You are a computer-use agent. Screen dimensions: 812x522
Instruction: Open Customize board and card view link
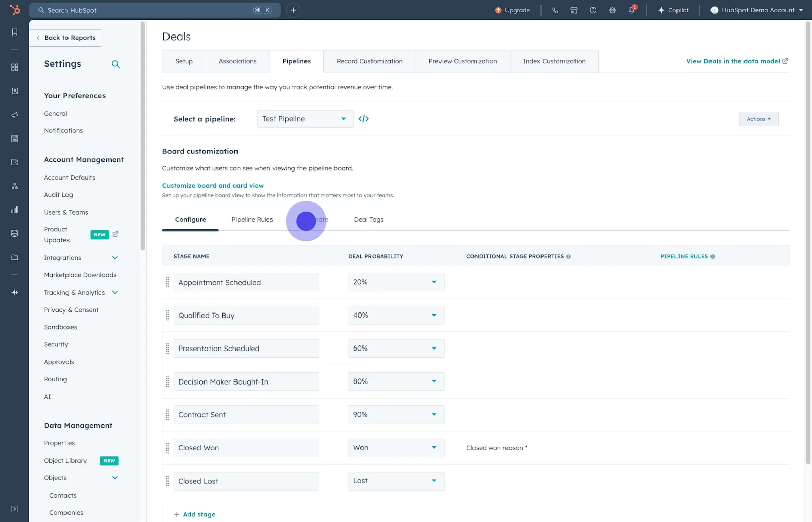[213, 186]
